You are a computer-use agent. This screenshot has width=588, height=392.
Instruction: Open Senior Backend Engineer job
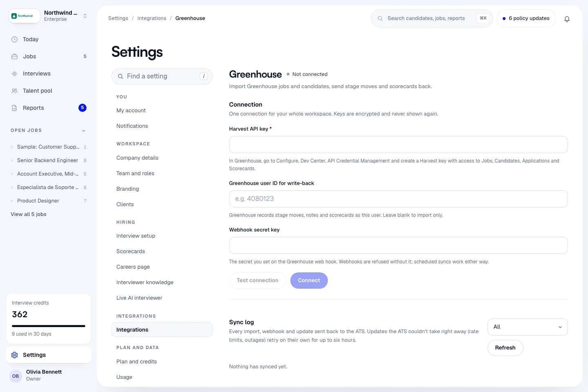pyautogui.click(x=49, y=160)
